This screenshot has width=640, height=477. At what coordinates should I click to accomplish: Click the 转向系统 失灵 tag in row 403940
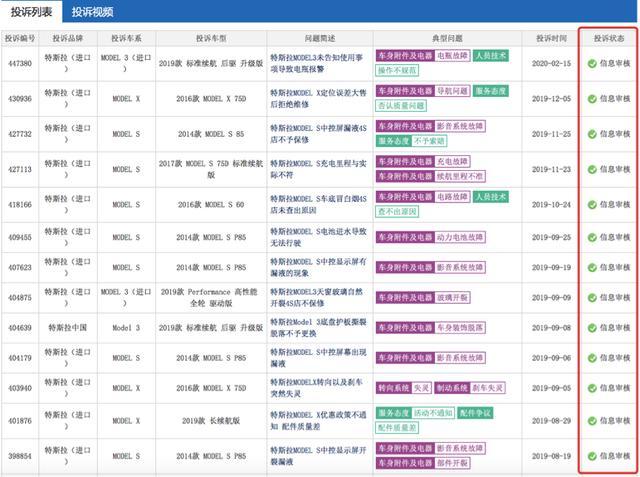403,388
